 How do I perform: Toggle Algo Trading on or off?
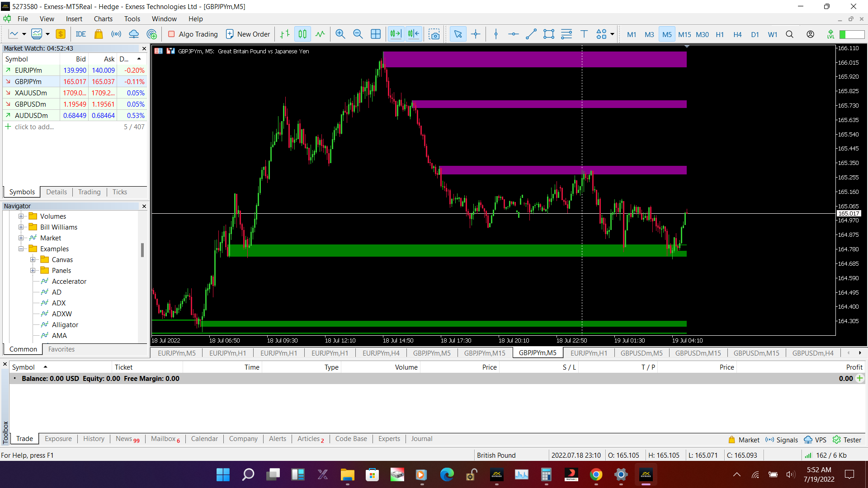tap(193, 34)
